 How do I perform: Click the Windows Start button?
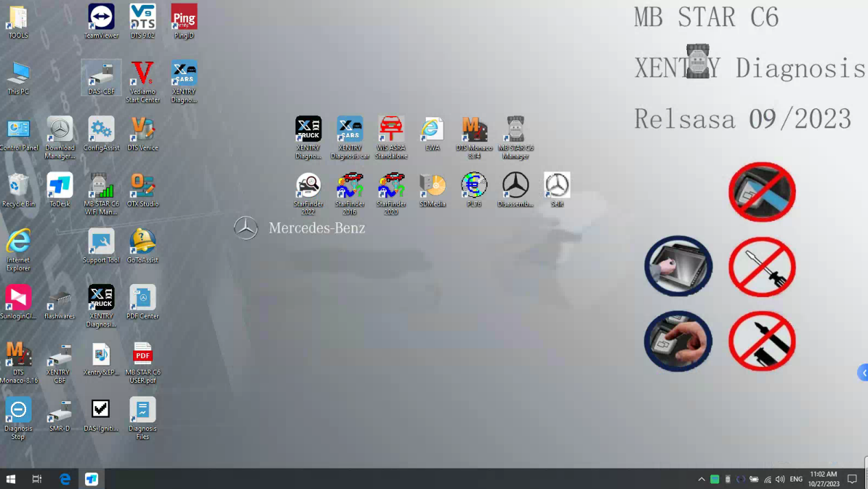(11, 479)
